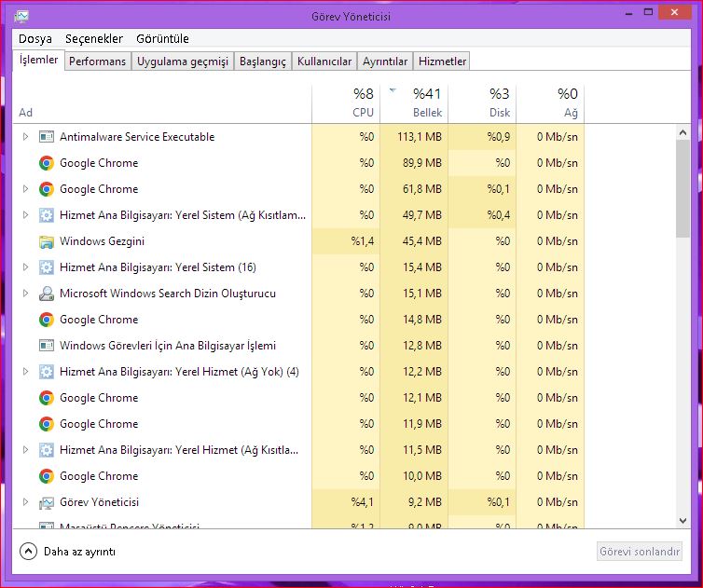Sort by the Ad column header
The image size is (703, 588).
(162, 103)
